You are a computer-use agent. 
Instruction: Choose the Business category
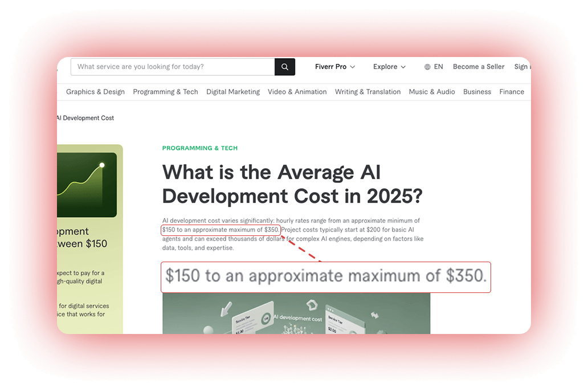point(477,92)
